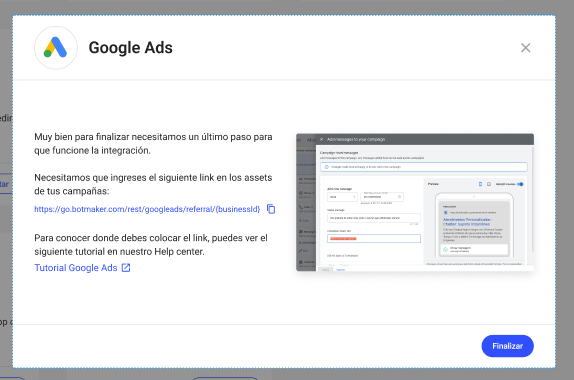Click the Google Ads dialog title

click(130, 48)
